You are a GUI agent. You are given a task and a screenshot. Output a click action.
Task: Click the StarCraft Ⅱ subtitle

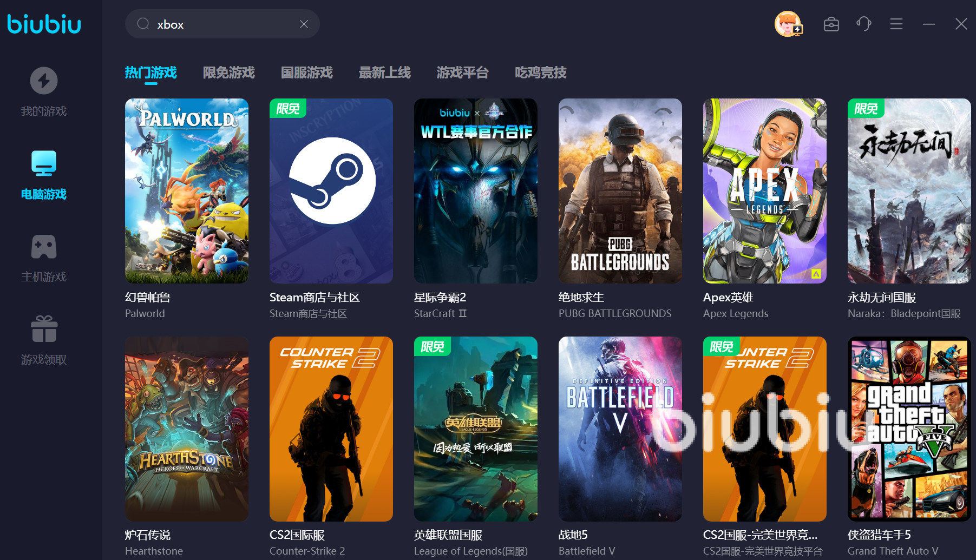pos(440,313)
